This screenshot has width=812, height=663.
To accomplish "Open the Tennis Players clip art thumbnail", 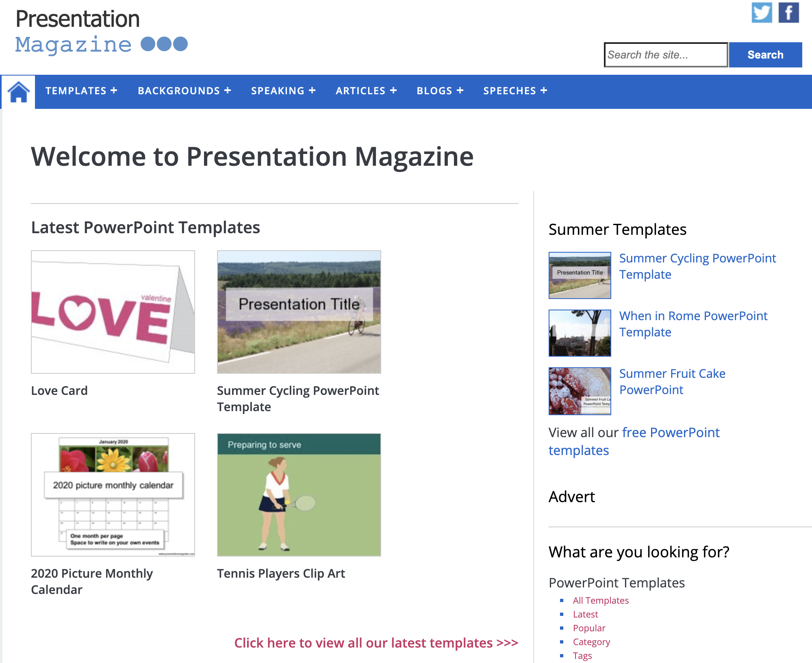I will point(299,494).
